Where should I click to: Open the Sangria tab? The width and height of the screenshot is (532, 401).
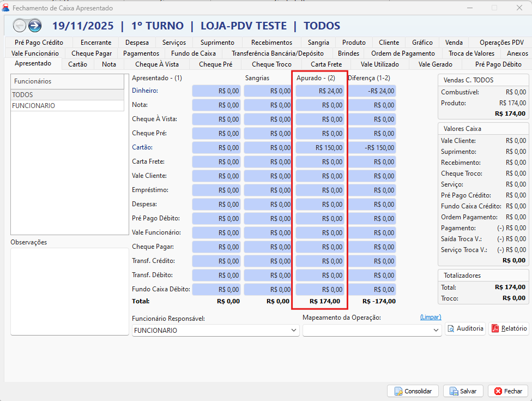318,43
